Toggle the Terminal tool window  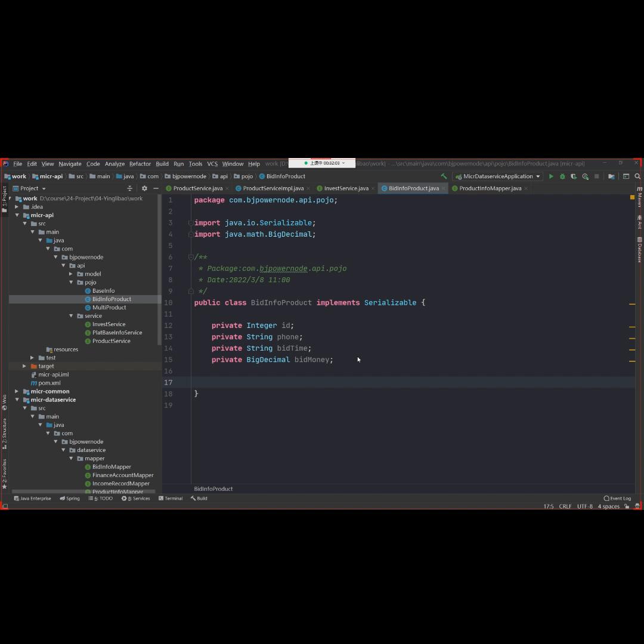click(x=171, y=499)
